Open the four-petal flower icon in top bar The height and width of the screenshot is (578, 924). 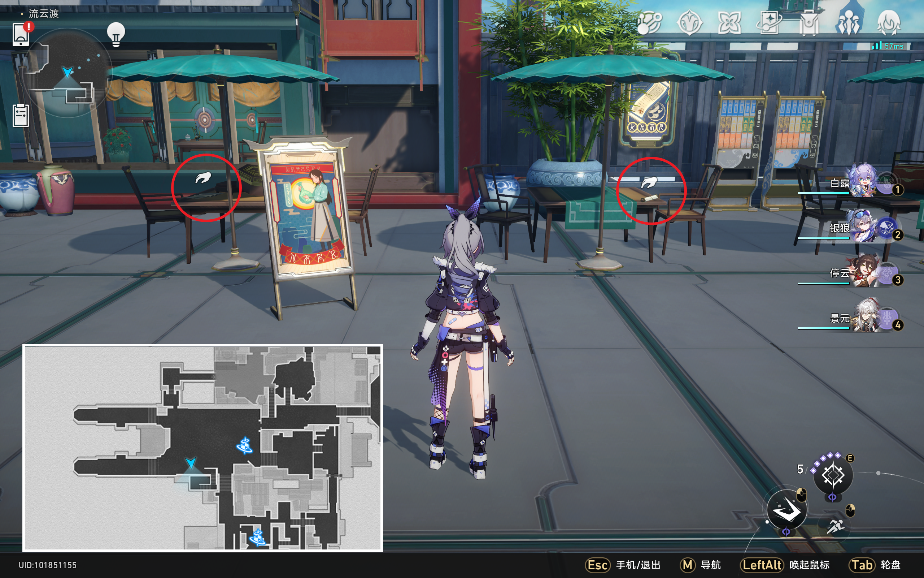pyautogui.click(x=729, y=22)
